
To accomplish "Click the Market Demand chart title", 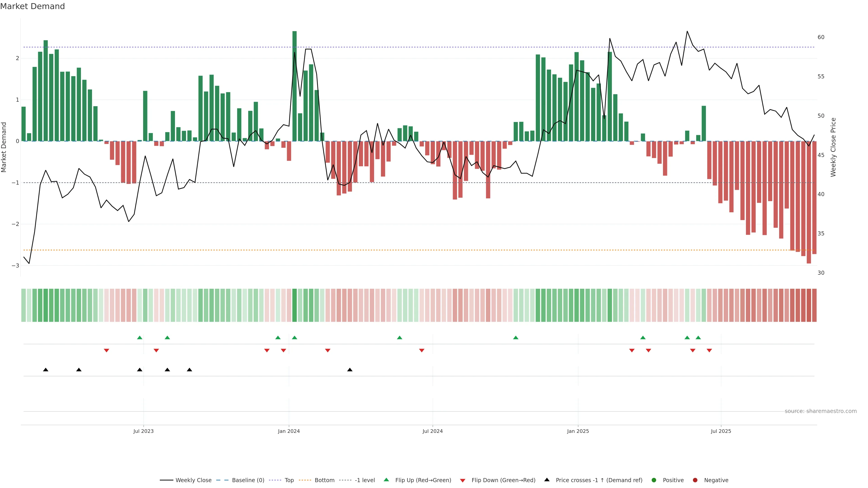I will 32,6.
